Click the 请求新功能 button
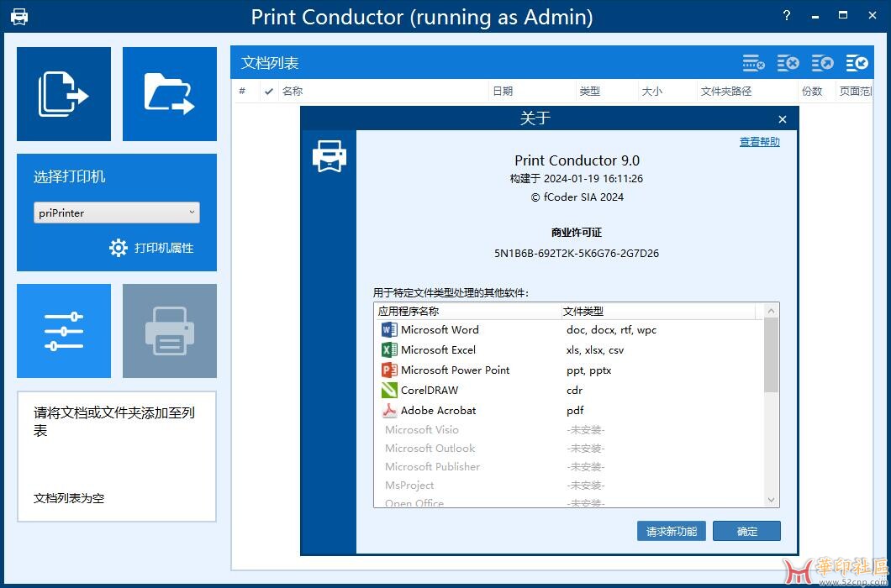The height and width of the screenshot is (588, 891). [672, 531]
